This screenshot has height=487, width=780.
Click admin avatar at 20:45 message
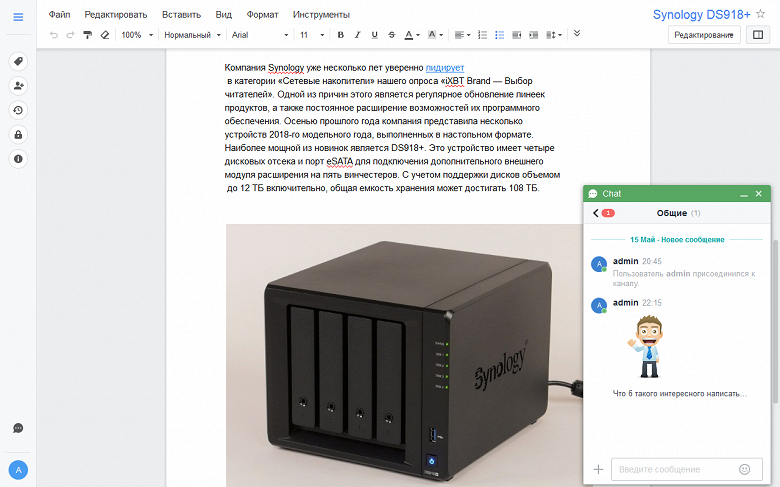pyautogui.click(x=599, y=264)
